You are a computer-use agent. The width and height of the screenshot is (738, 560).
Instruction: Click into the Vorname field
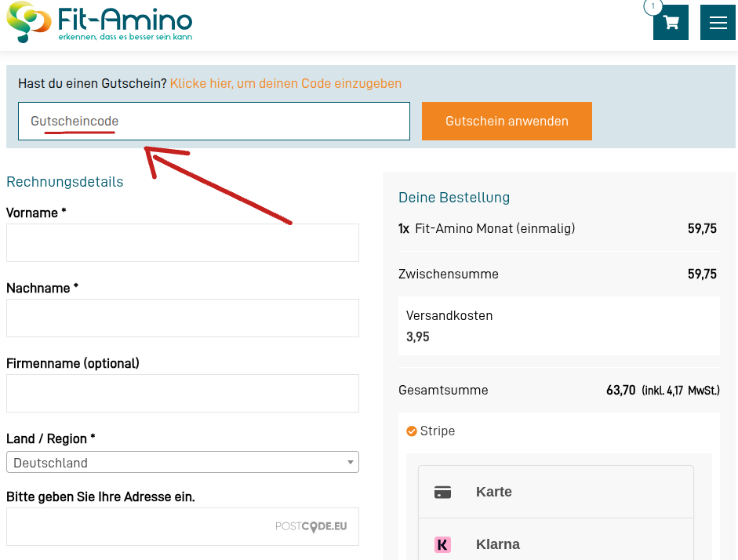pos(183,243)
